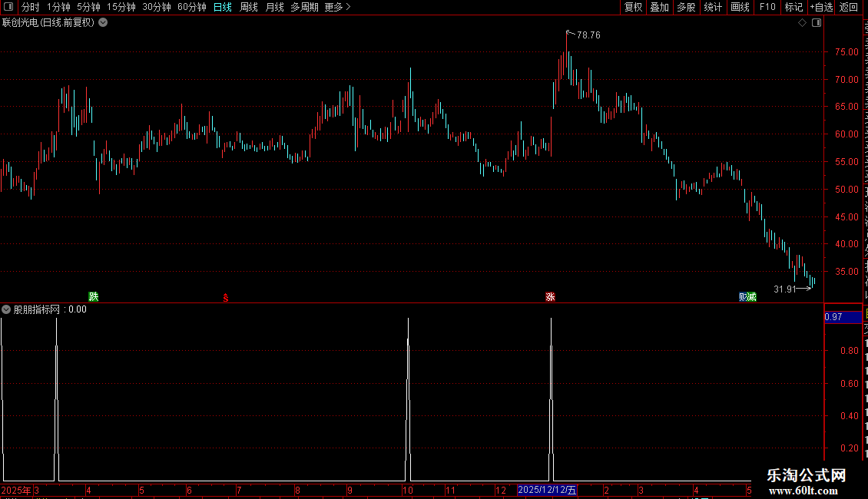Open the 画线 drawing tools
The width and height of the screenshot is (868, 499).
(740, 7)
